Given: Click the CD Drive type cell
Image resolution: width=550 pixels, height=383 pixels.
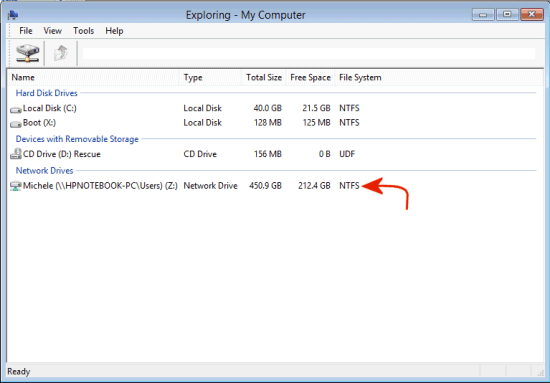Looking at the screenshot, I should (200, 154).
